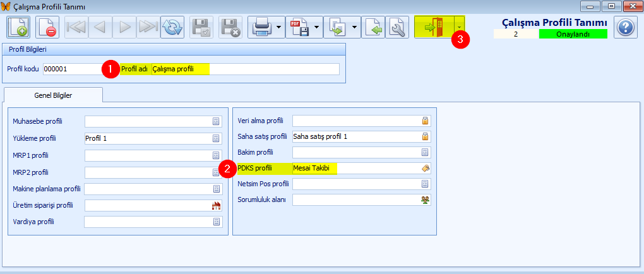Print the profile using the printer icon
Screen dimensions: 644x274
point(261,27)
